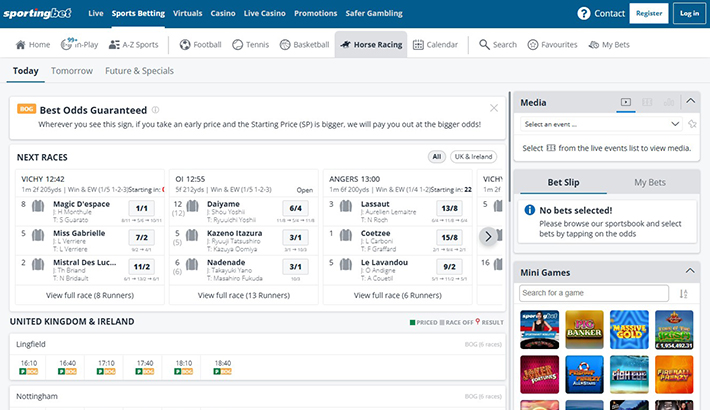Bet on Daiyame at 6/4
Screen dimensions: 710x410
(x=296, y=208)
